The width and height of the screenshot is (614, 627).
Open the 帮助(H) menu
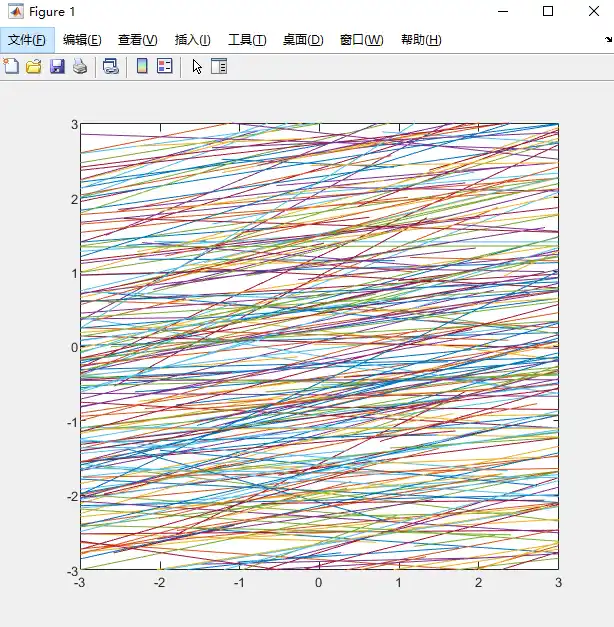tap(421, 40)
